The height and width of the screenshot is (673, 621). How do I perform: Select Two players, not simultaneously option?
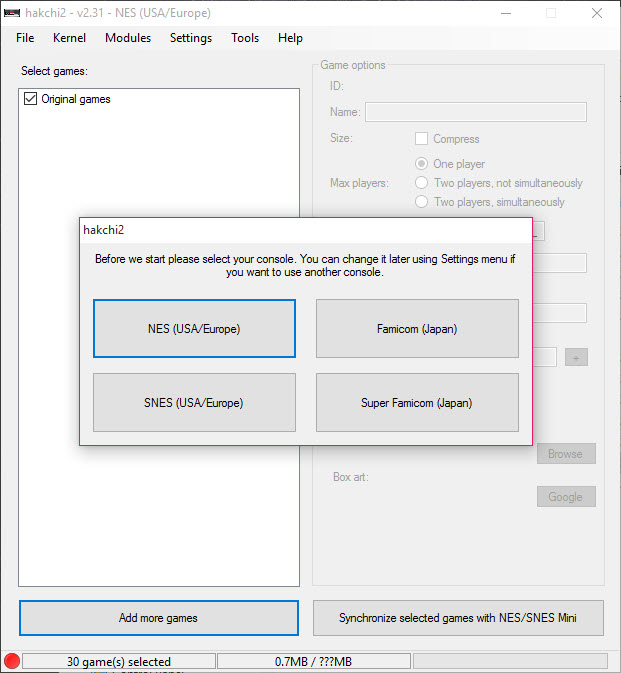click(421, 183)
